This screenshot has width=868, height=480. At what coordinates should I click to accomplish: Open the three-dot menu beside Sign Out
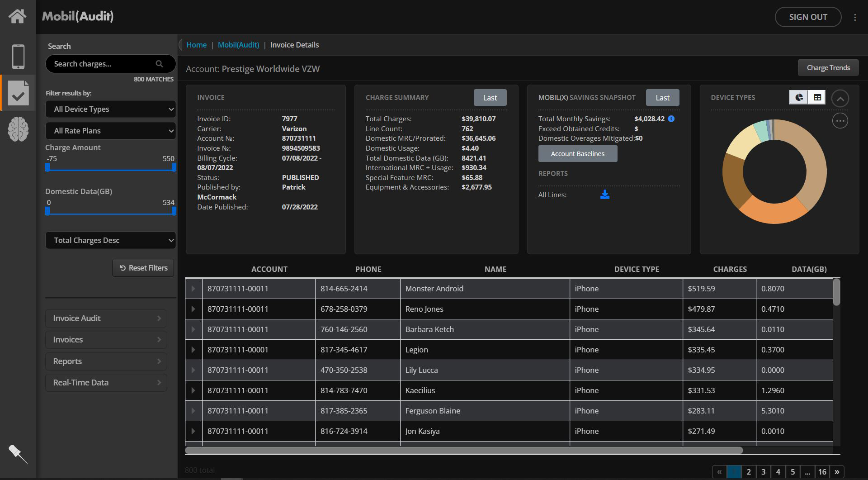coord(855,17)
